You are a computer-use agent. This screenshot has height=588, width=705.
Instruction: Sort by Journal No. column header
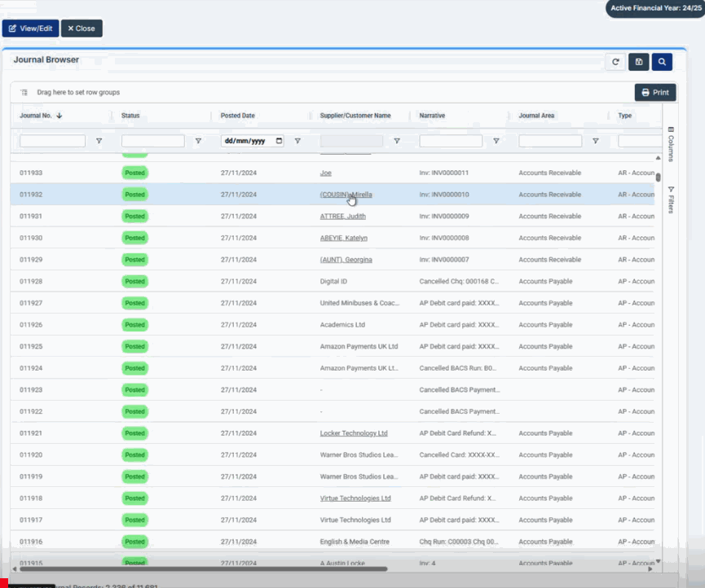point(37,116)
